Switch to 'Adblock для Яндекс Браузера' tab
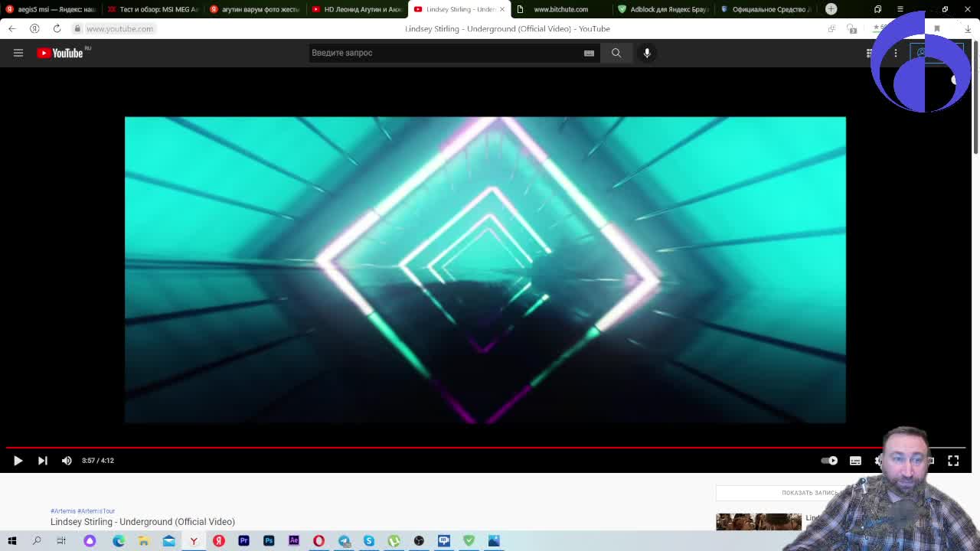980x551 pixels. tap(663, 9)
